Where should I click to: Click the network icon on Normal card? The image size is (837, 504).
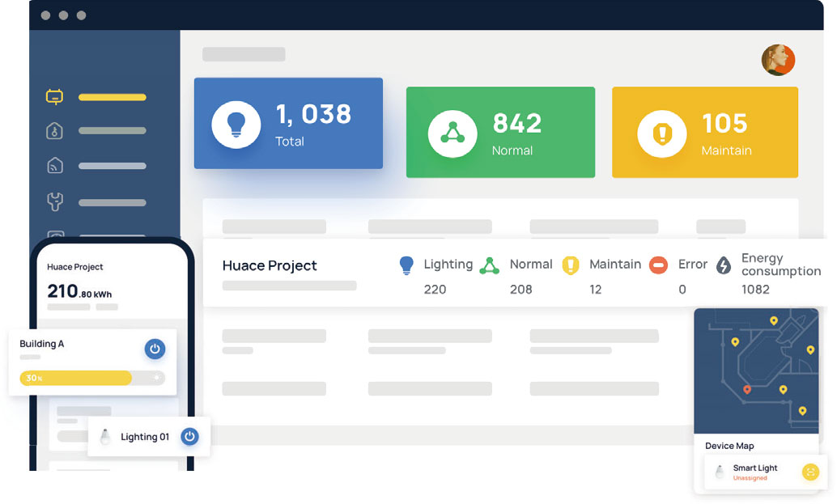(452, 133)
